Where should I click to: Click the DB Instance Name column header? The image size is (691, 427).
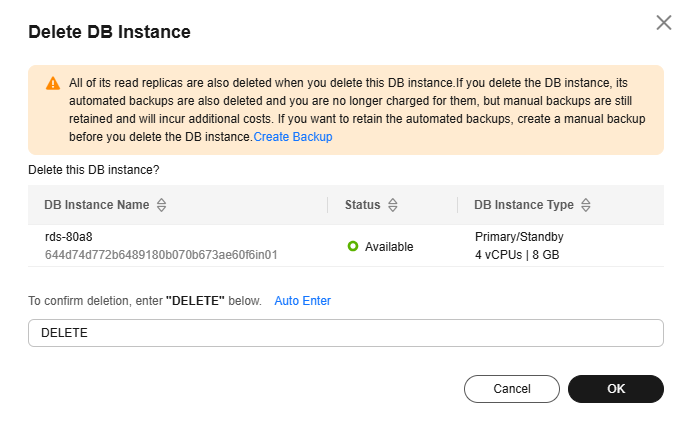97,205
